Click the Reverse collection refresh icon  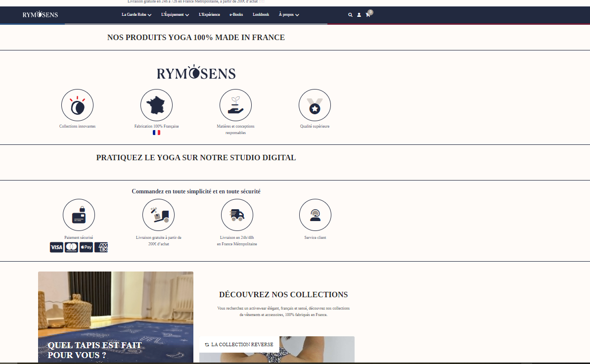point(207,345)
